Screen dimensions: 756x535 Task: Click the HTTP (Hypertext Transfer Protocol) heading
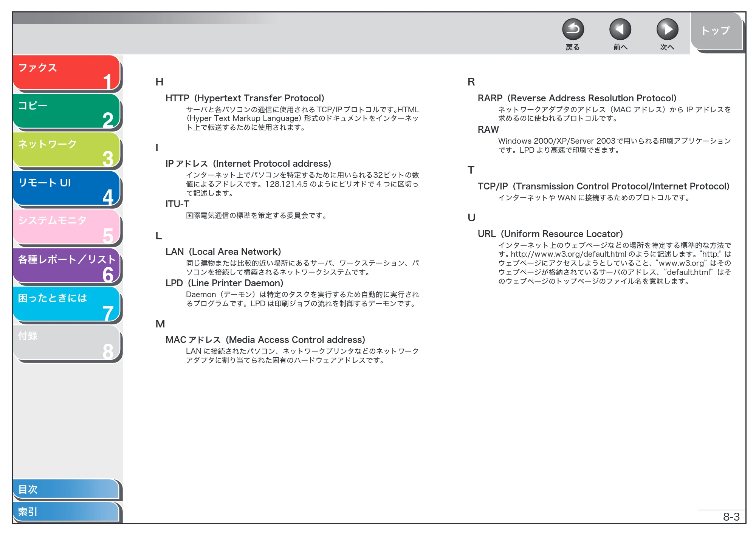pos(245,98)
